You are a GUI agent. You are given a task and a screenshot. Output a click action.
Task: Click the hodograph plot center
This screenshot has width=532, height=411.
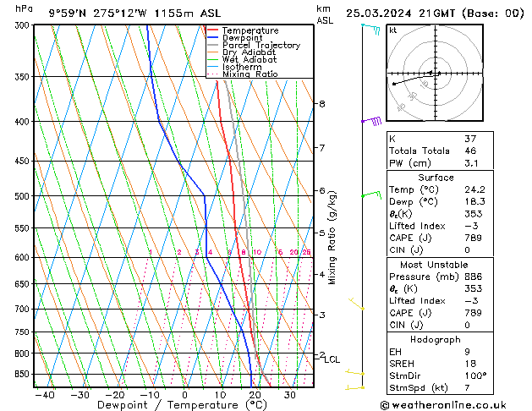point(435,73)
